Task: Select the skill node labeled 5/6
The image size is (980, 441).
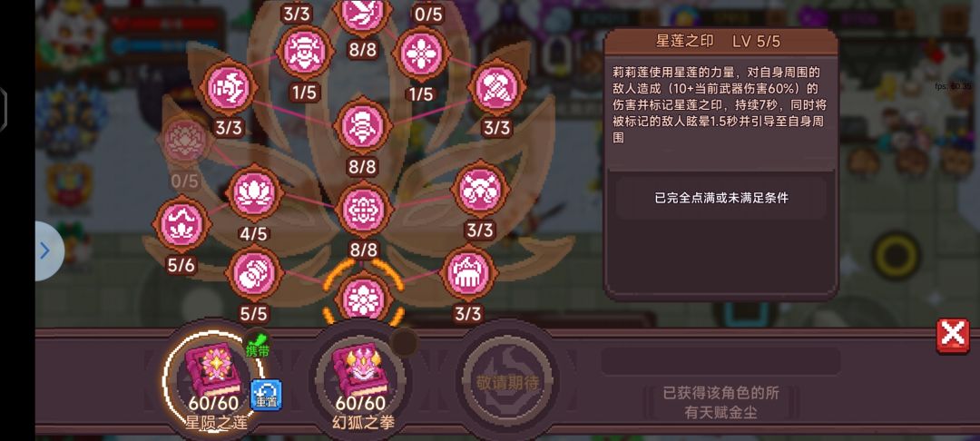Action: pos(181,223)
